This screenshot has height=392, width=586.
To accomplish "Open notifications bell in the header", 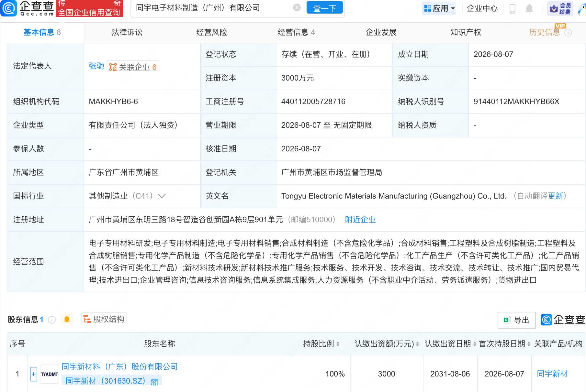I will click(x=529, y=8).
